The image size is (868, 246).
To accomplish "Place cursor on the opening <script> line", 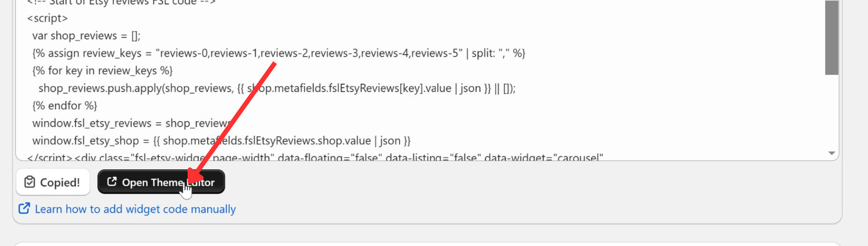I will click(x=47, y=18).
